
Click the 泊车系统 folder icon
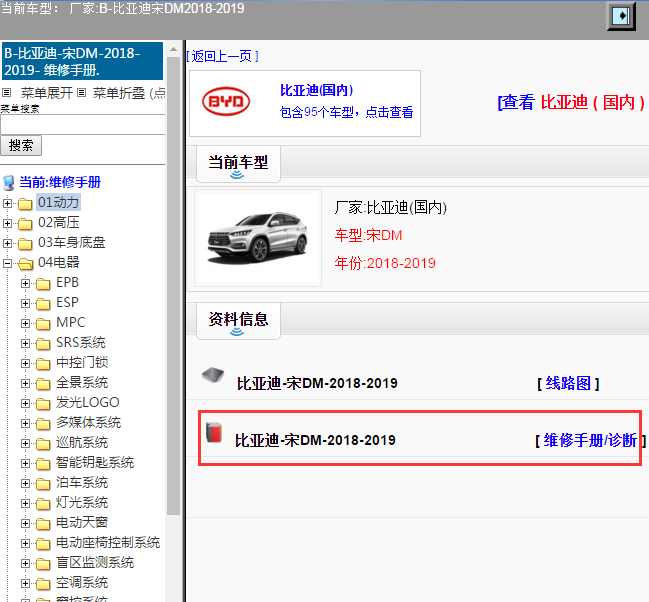pyautogui.click(x=43, y=484)
